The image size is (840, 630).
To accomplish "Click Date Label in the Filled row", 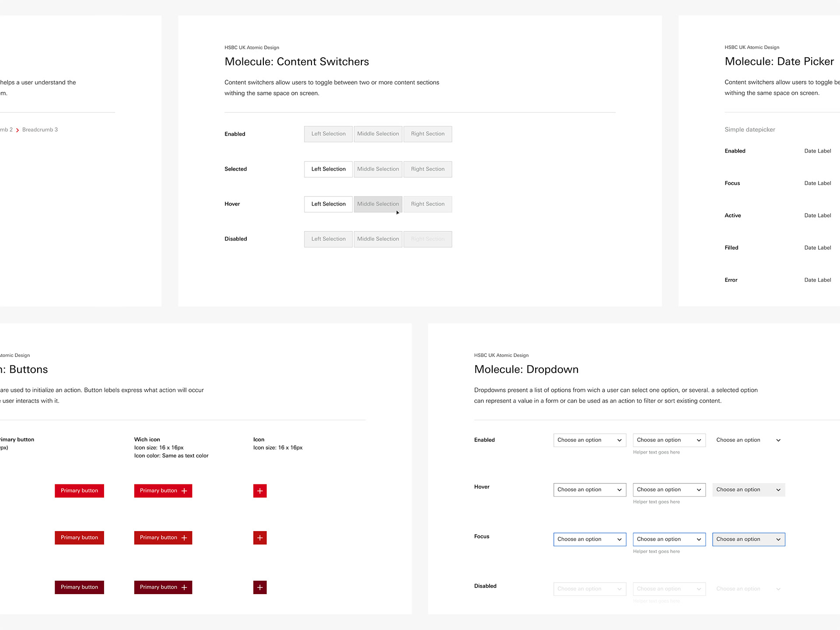I will tap(818, 248).
